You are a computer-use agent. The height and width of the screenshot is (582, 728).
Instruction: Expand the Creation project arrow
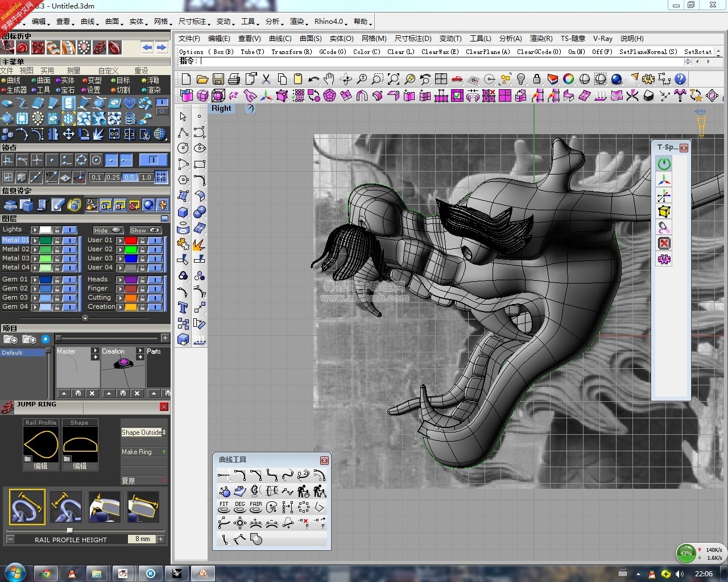pos(140,351)
